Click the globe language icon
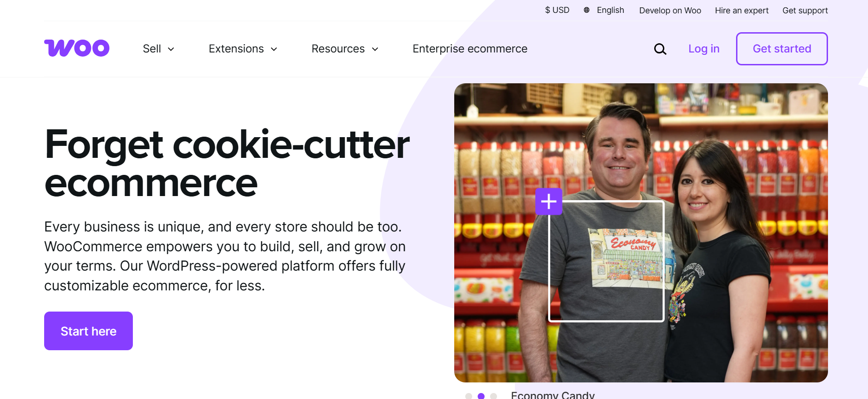The height and width of the screenshot is (399, 868). (587, 10)
